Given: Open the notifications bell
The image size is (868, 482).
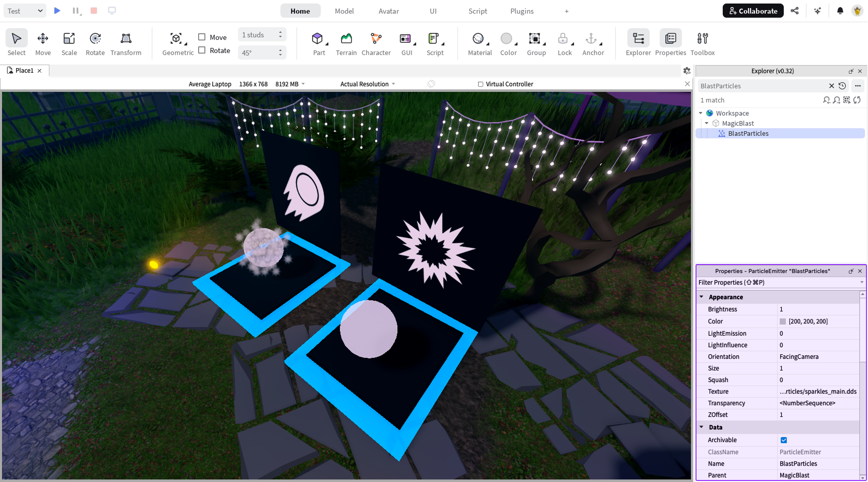Looking at the screenshot, I should click(x=840, y=11).
